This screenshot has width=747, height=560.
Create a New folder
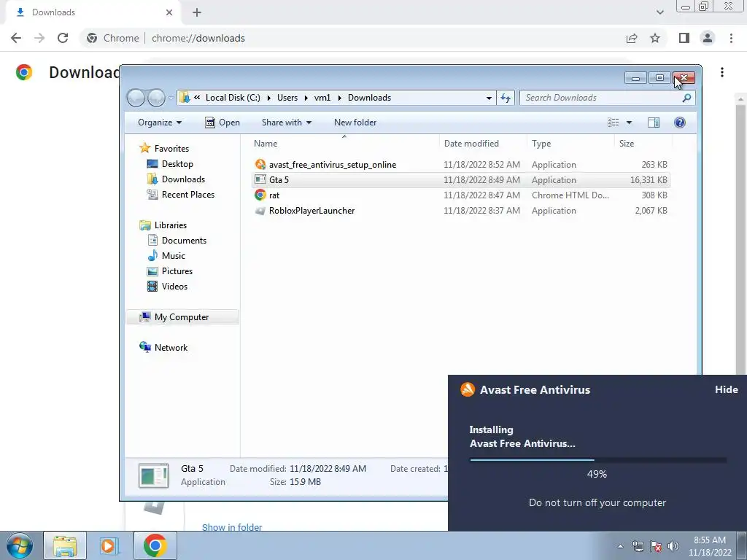[355, 122]
